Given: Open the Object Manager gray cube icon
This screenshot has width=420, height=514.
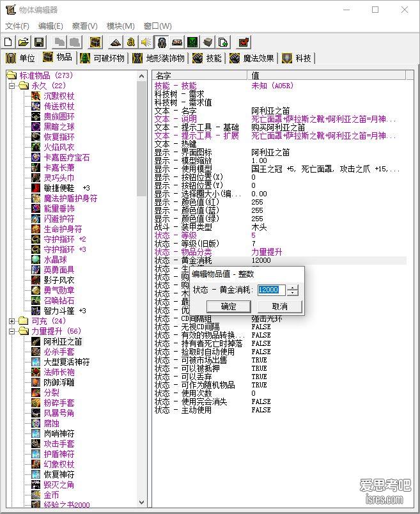Looking at the screenshot, I should click(x=208, y=42).
